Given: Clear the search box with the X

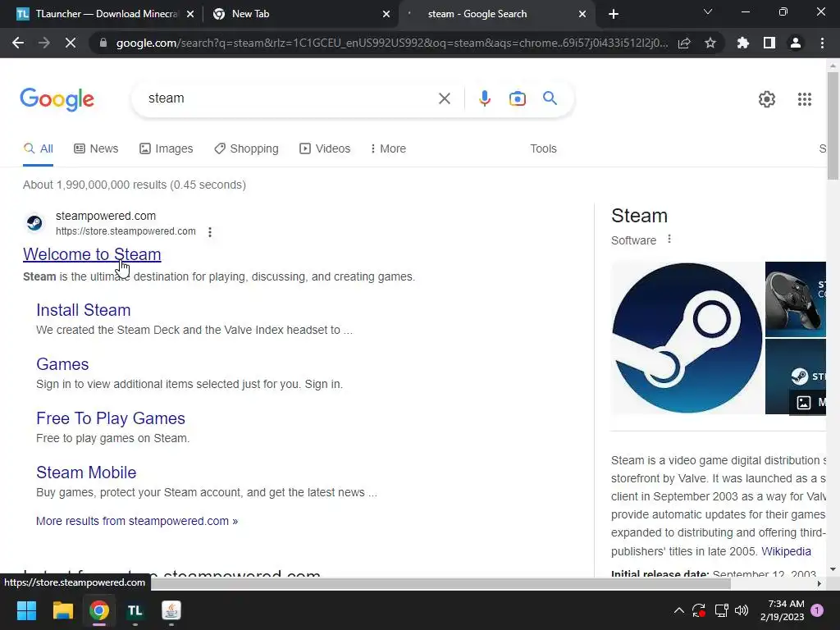Looking at the screenshot, I should coord(444,98).
